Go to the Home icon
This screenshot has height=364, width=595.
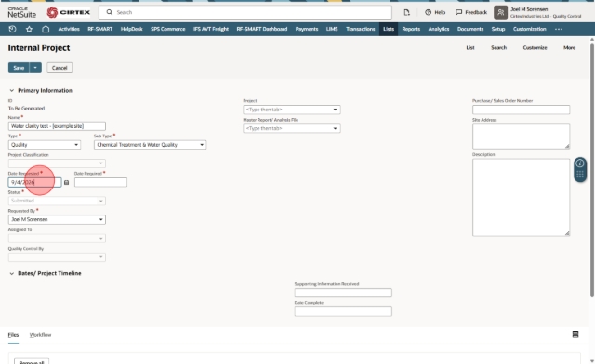coord(46,29)
